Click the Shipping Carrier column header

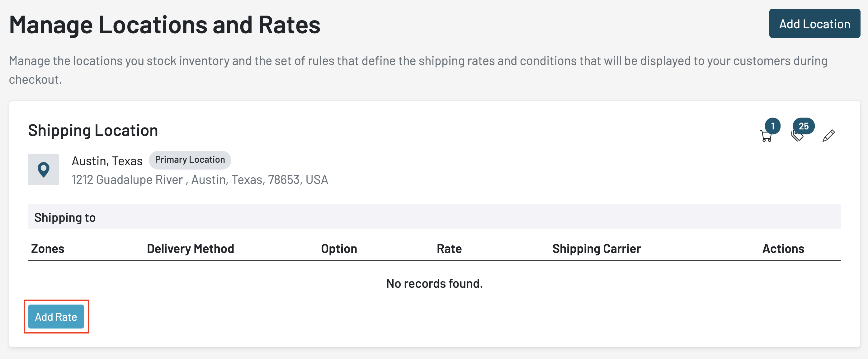(596, 249)
